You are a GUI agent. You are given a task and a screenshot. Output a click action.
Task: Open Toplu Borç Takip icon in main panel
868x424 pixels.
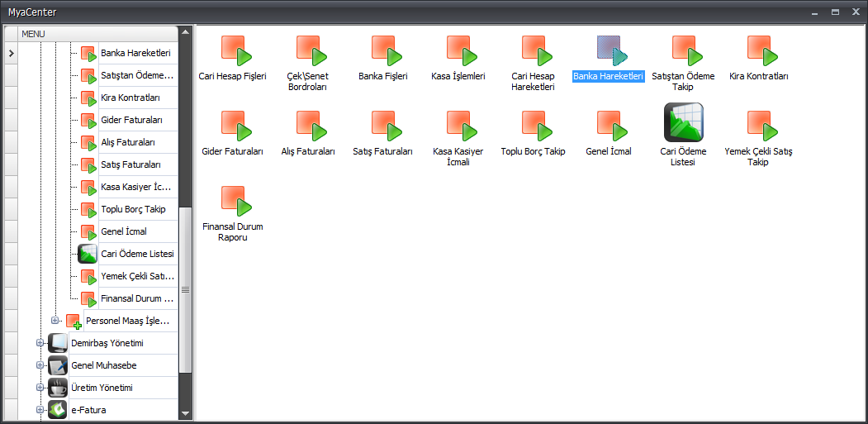tap(538, 126)
